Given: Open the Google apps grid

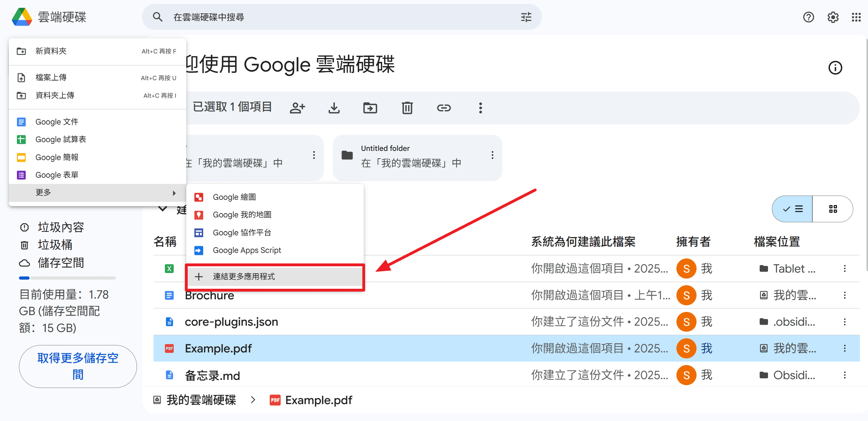Looking at the screenshot, I should [x=856, y=17].
